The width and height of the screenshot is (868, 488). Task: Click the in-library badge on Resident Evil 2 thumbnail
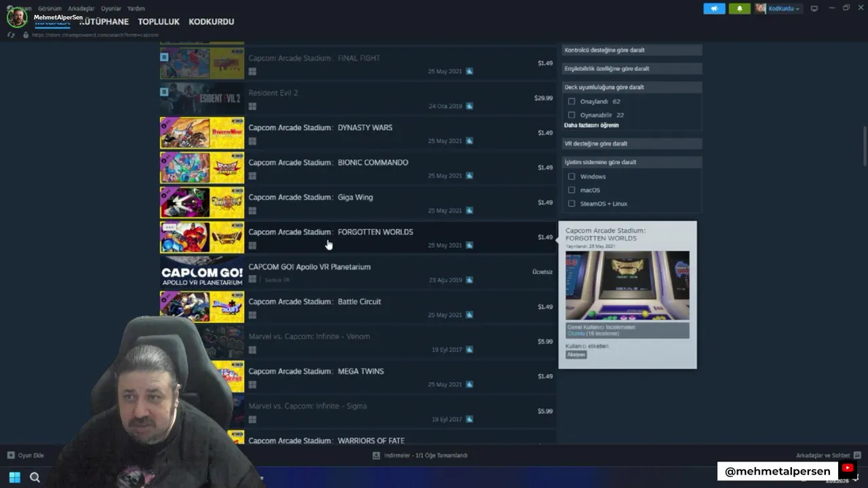pyautogui.click(x=164, y=91)
